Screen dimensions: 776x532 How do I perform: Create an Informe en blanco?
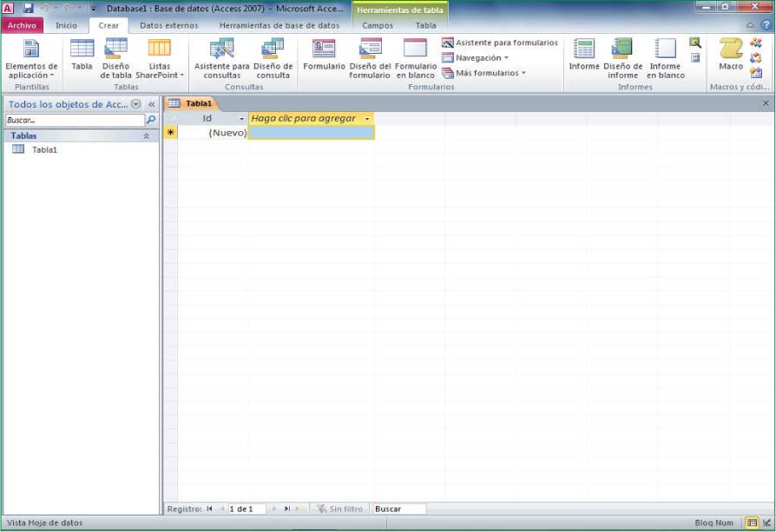666,59
